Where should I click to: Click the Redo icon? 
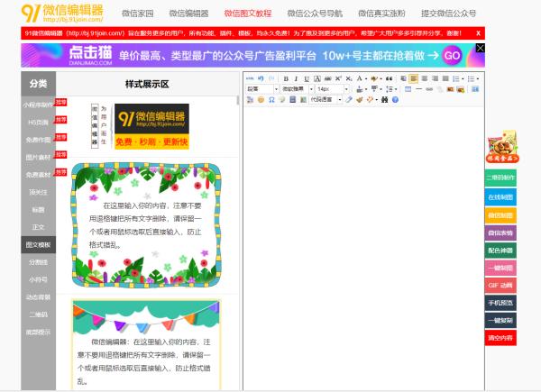click(x=271, y=78)
